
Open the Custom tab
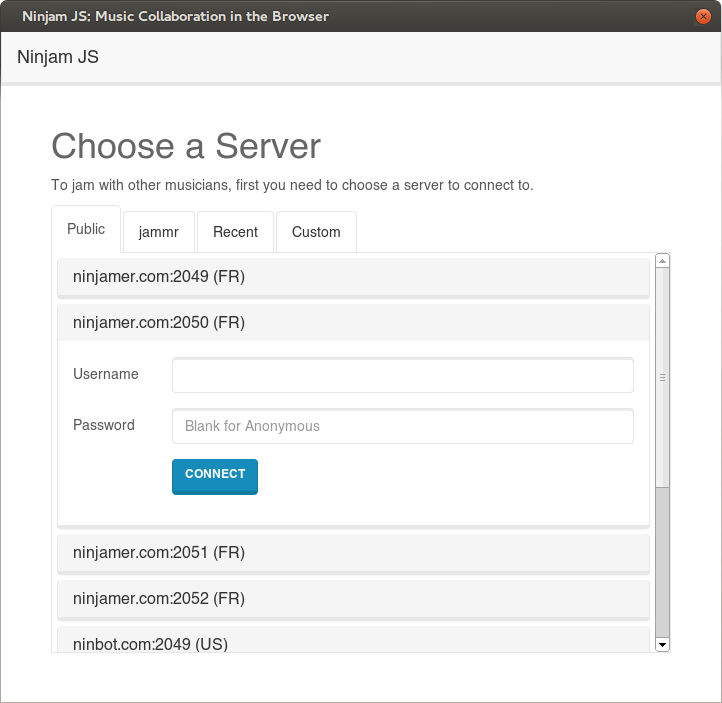pos(316,232)
